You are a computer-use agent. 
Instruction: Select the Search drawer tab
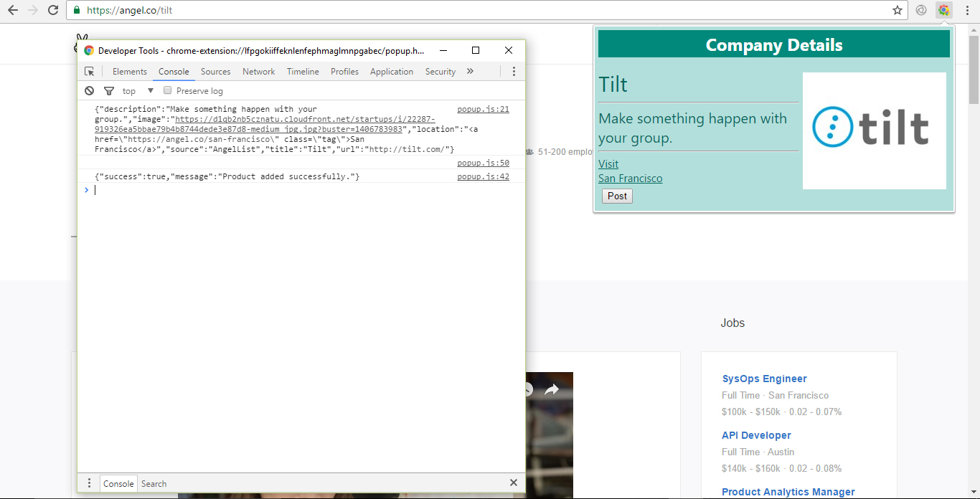[x=154, y=483]
